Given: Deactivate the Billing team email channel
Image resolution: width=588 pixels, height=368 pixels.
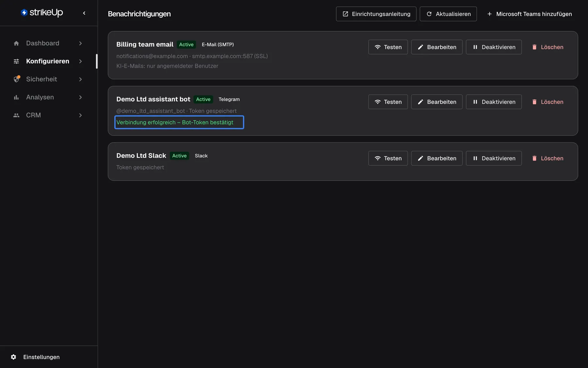Looking at the screenshot, I should (494, 47).
